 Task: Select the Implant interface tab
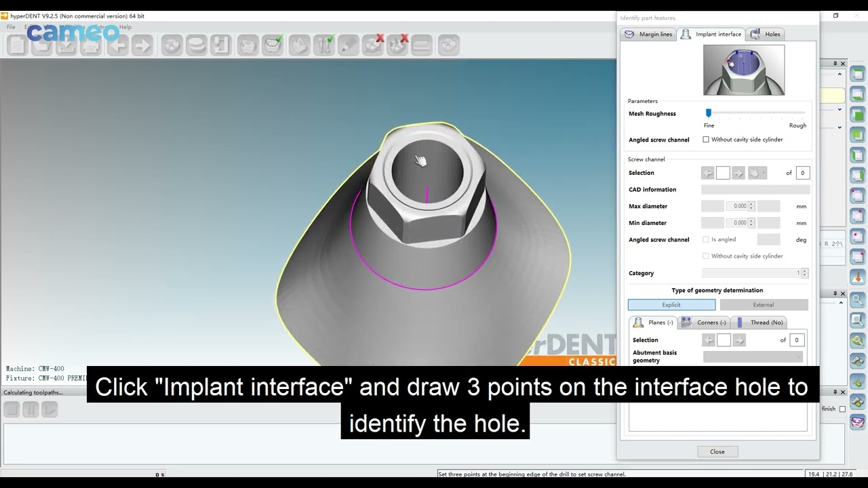(x=711, y=34)
